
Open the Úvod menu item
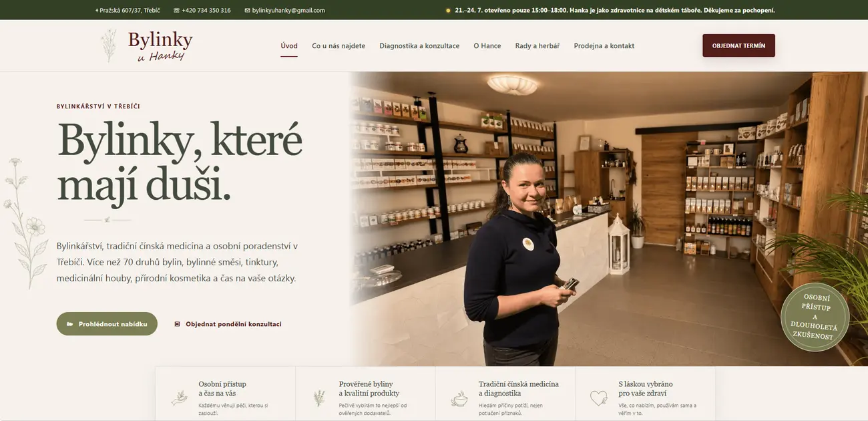coord(289,46)
